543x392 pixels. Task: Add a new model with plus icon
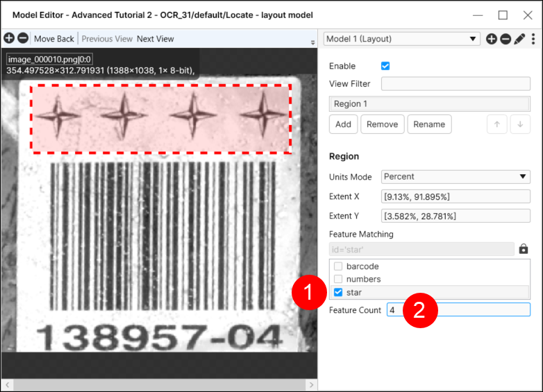pos(492,39)
